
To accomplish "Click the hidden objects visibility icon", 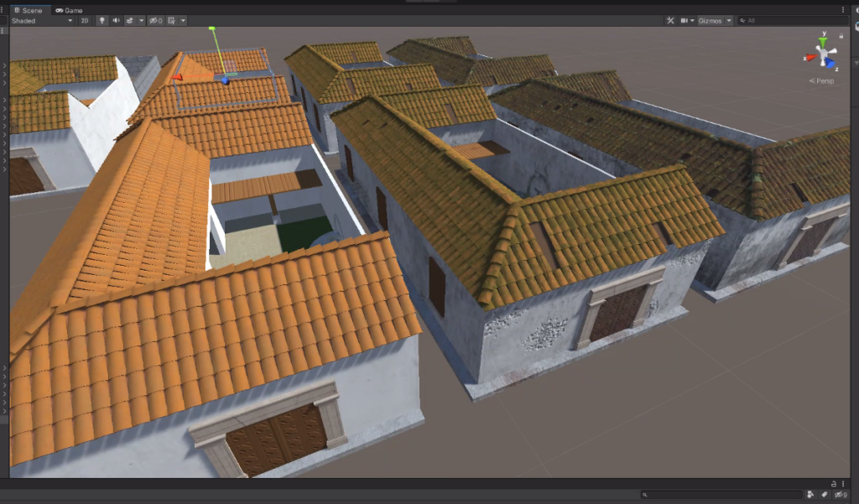I will 155,20.
